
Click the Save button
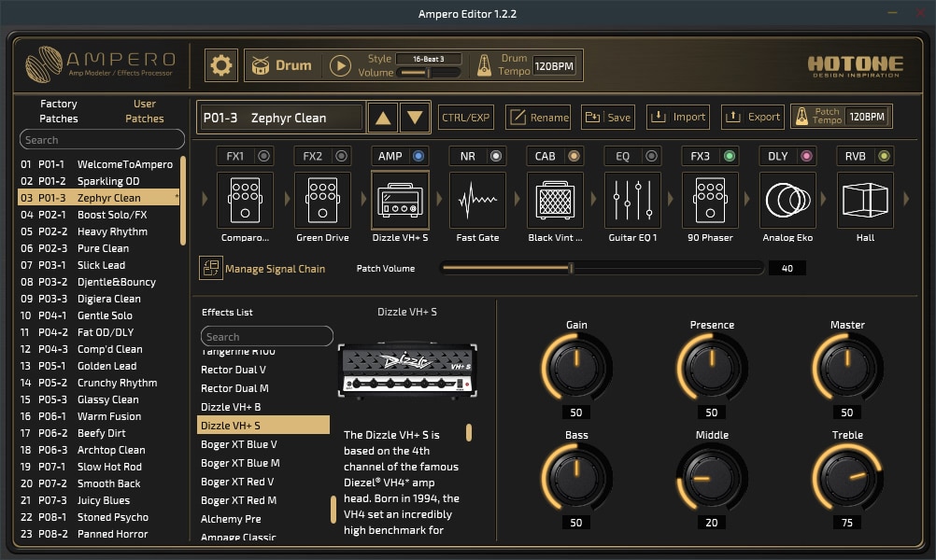[x=608, y=117]
